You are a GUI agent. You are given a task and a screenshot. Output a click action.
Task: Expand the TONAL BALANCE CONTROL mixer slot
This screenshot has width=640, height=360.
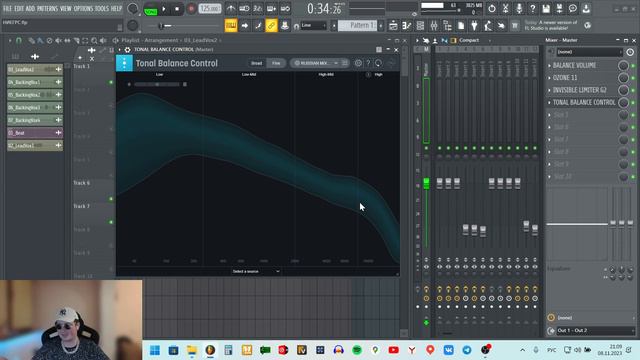pyautogui.click(x=549, y=102)
